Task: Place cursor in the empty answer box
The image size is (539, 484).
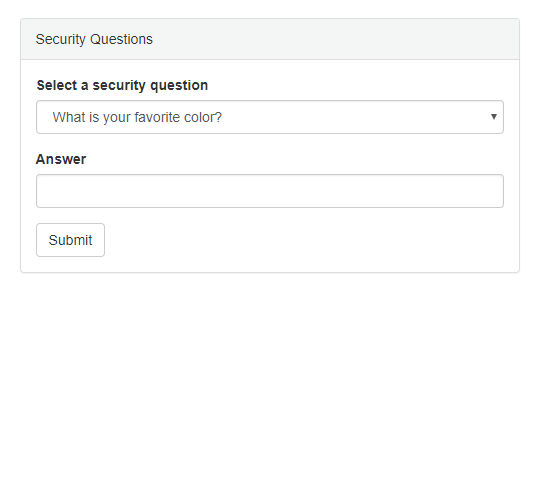Action: (270, 191)
